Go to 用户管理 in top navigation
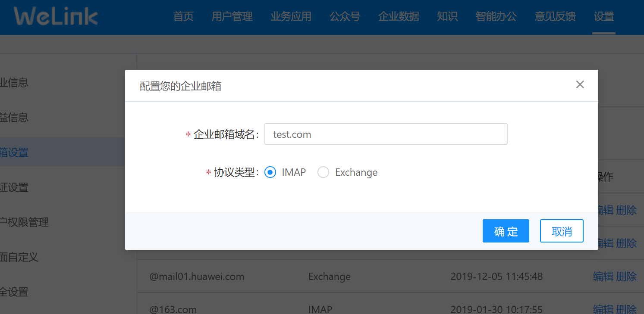The width and height of the screenshot is (644, 314). point(232,17)
